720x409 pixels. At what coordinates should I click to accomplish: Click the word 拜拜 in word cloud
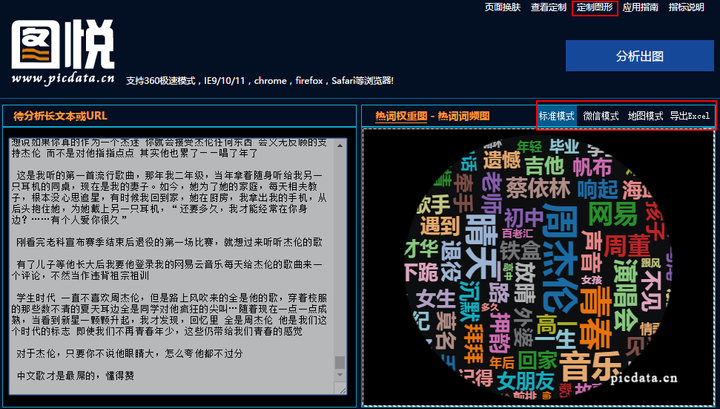click(473, 343)
